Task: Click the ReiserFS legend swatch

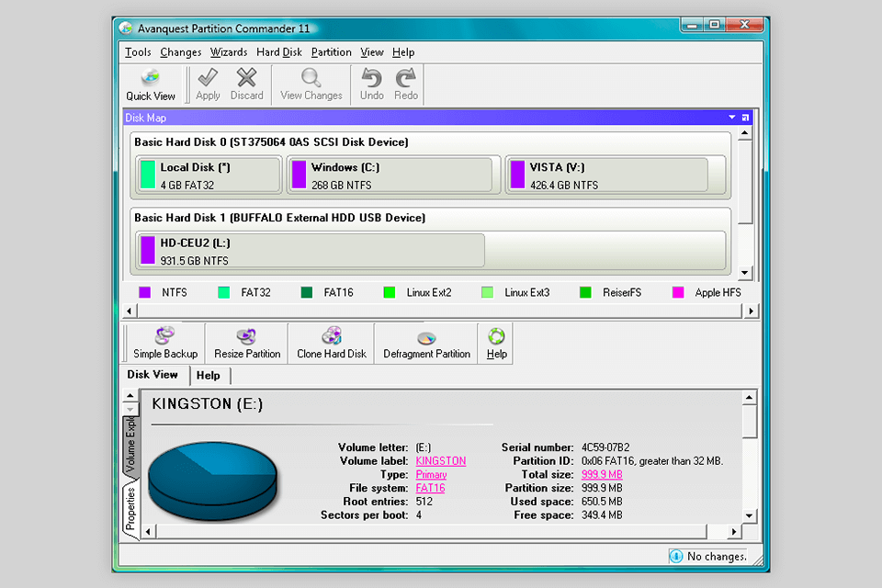Action: pyautogui.click(x=585, y=292)
